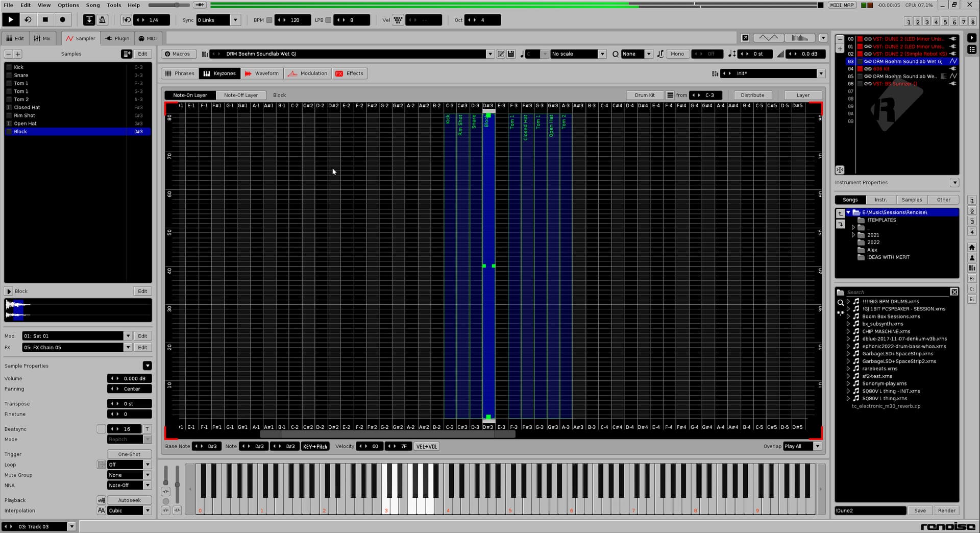Open the Tools menu
Viewport: 980px width, 533px height.
click(x=113, y=5)
